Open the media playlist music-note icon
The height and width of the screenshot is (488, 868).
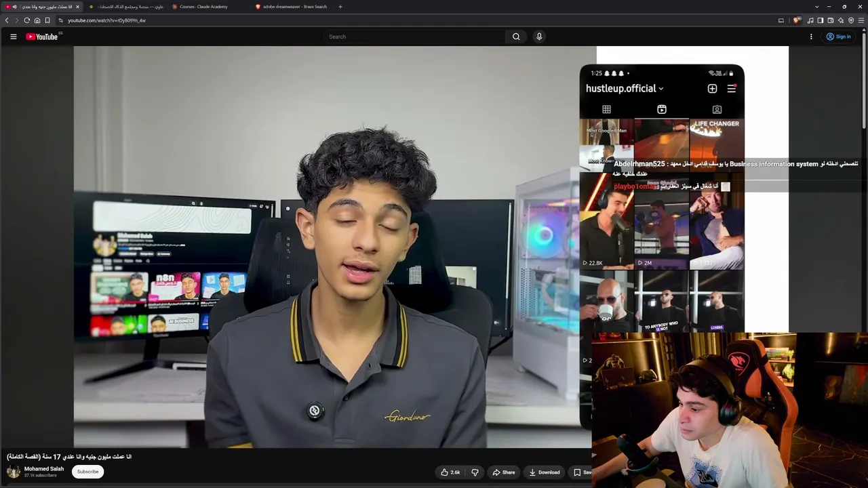[810, 20]
